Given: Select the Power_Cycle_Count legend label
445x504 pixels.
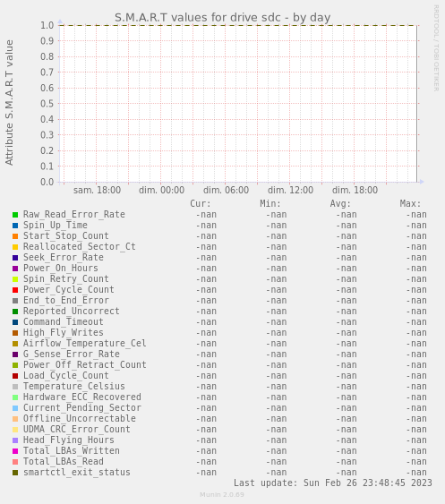Looking at the screenshot, I should pos(69,290).
